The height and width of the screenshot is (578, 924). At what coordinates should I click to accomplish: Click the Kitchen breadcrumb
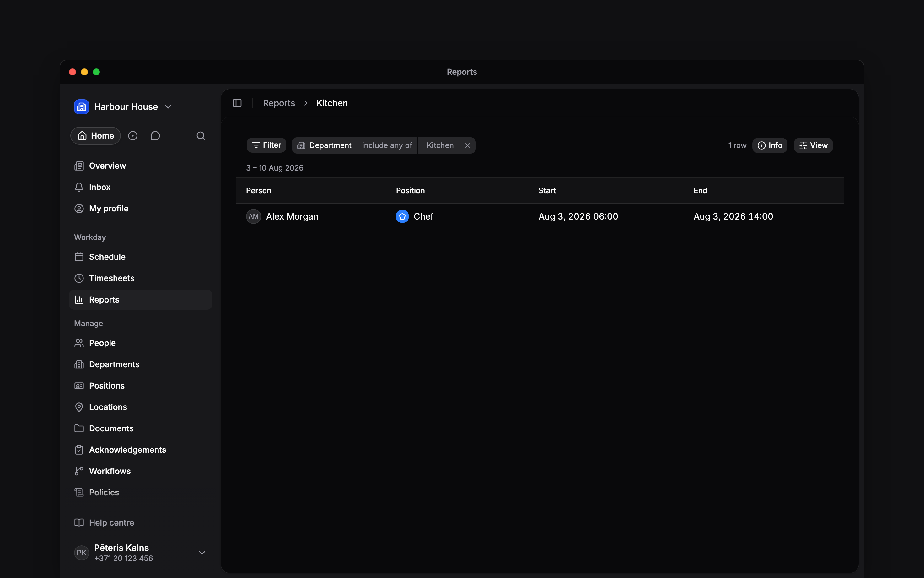pos(332,103)
